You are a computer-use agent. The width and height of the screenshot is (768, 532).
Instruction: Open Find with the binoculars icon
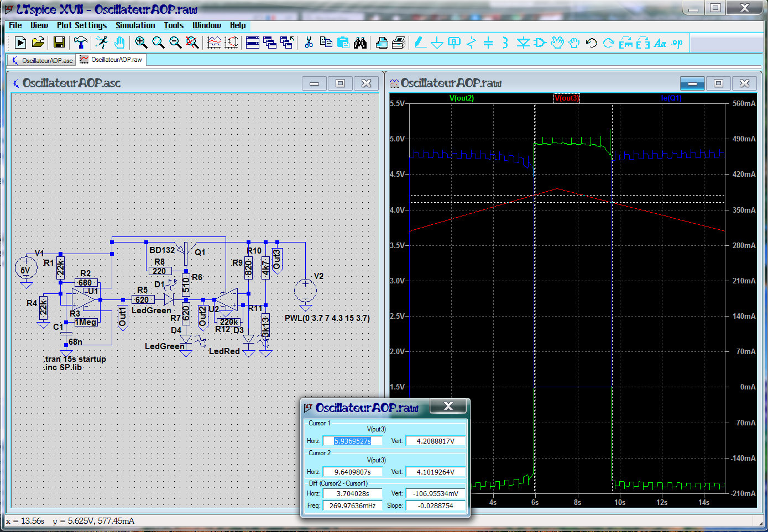pos(360,43)
